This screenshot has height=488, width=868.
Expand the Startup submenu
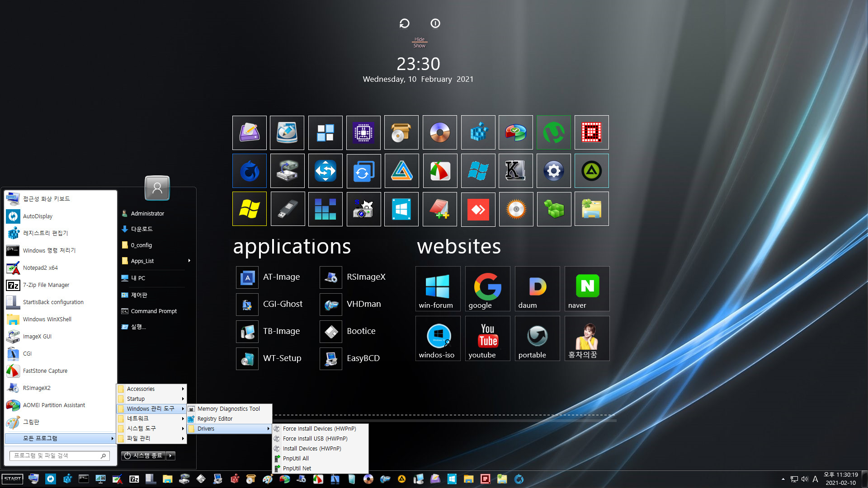(151, 399)
